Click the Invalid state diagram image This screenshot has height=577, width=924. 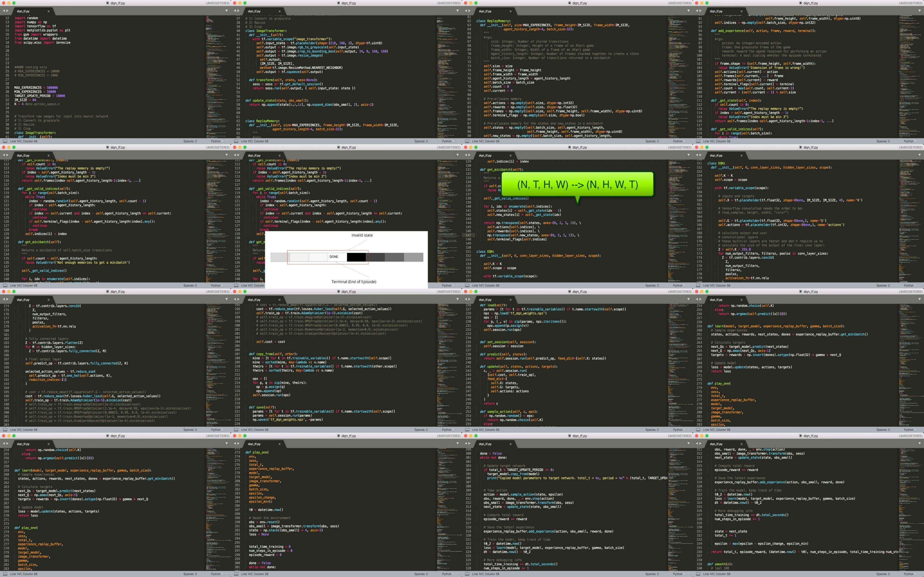pyautogui.click(x=346, y=259)
